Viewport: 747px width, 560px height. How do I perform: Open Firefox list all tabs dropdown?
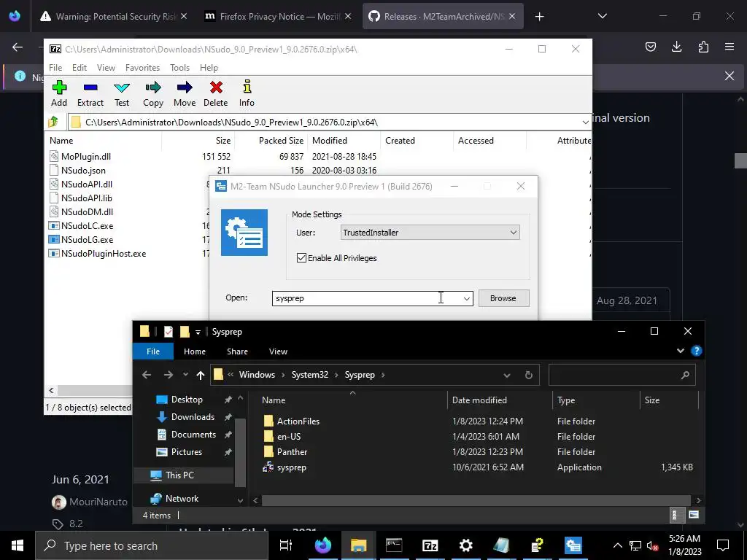602,16
